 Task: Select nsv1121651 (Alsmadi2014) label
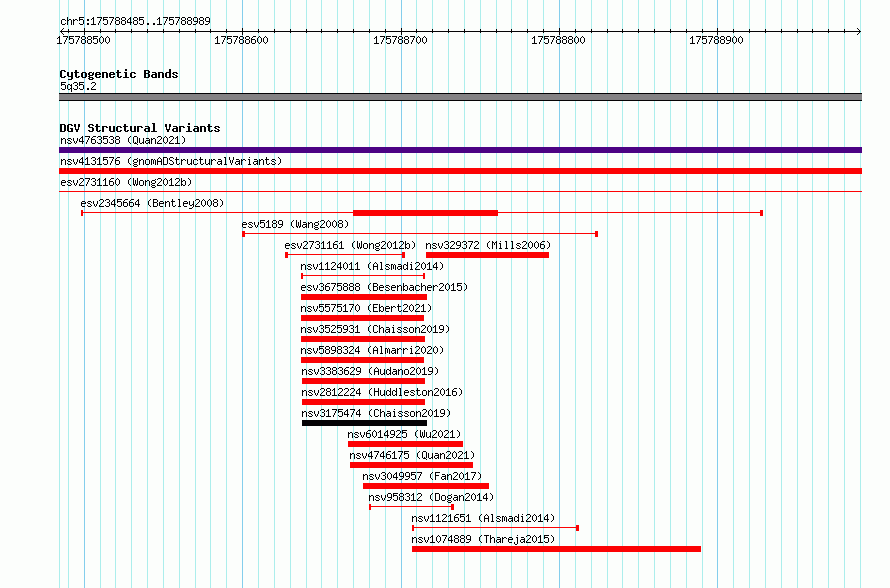483,518
